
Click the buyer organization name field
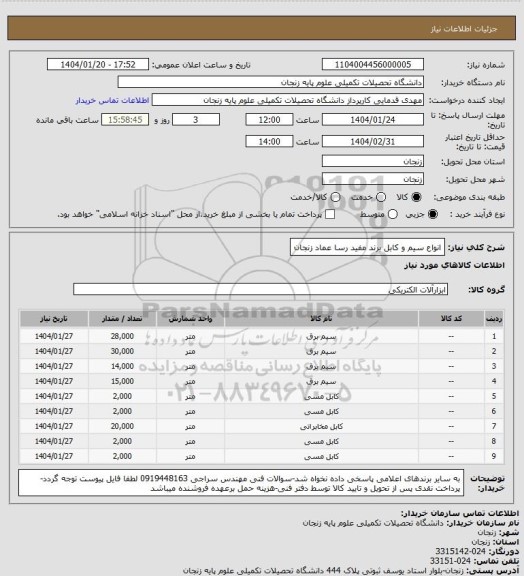[x=270, y=82]
